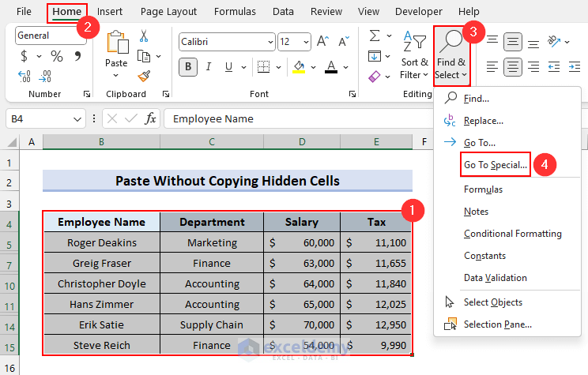The height and width of the screenshot is (375, 588).
Task: Open the Page Layout ribbon tab
Action: (170, 12)
